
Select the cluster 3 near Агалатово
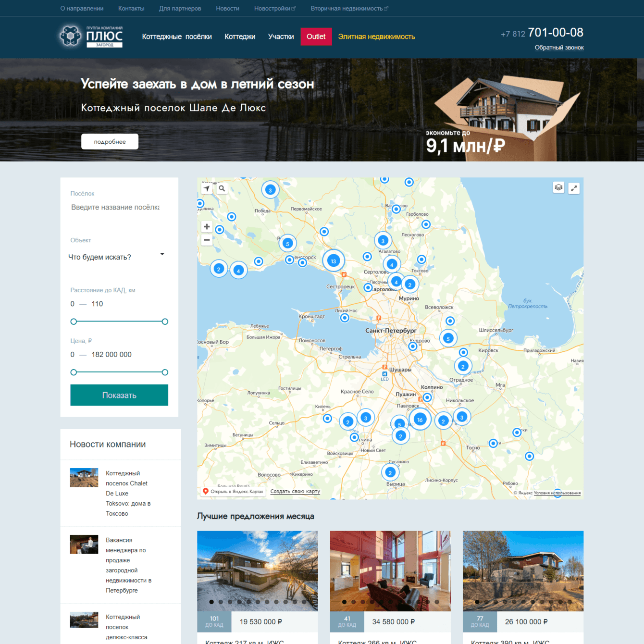(383, 241)
